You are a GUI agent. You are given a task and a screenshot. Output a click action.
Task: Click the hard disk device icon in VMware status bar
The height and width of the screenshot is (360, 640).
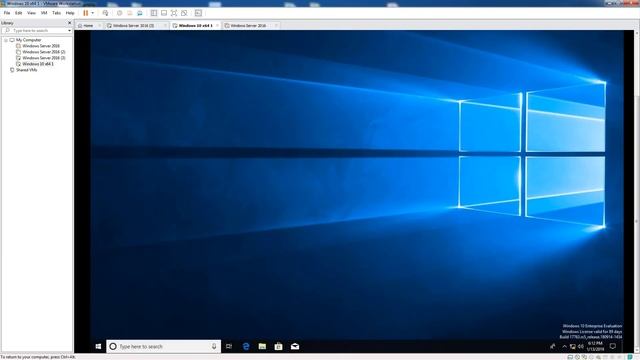coord(570,357)
